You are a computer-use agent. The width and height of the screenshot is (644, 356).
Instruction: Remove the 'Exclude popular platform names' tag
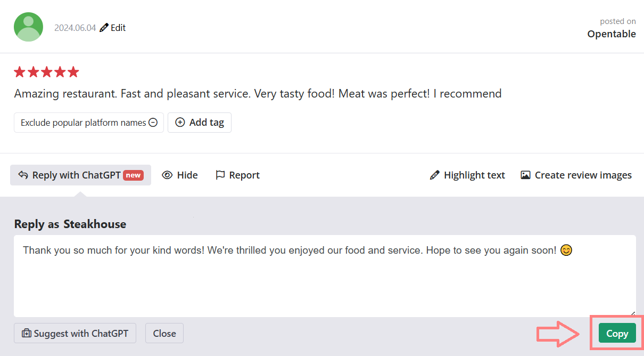tap(153, 123)
